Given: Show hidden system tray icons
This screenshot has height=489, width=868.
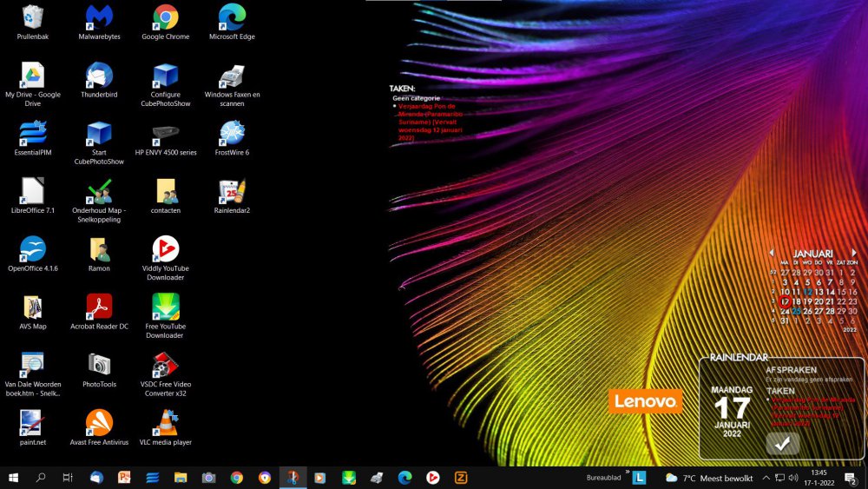Looking at the screenshot, I should [766, 478].
